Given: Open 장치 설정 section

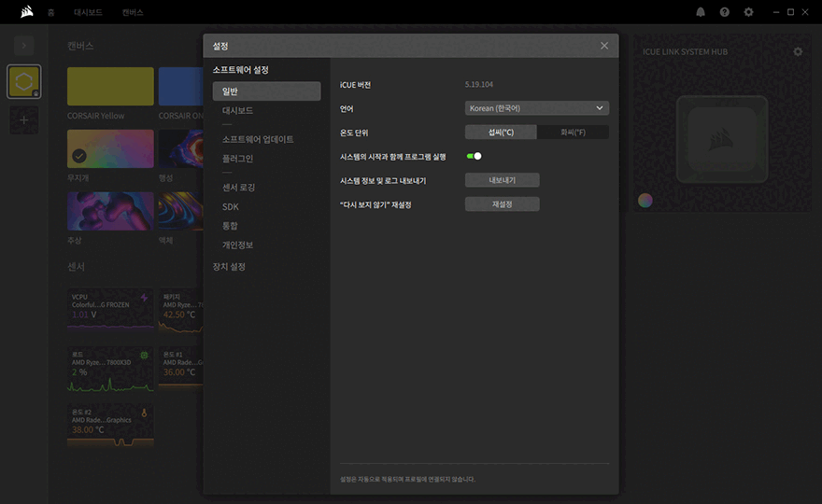Looking at the screenshot, I should point(229,267).
